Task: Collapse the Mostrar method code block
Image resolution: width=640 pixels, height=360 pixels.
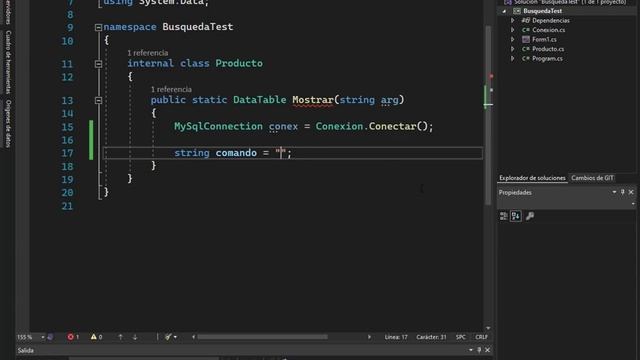Action: click(98, 100)
